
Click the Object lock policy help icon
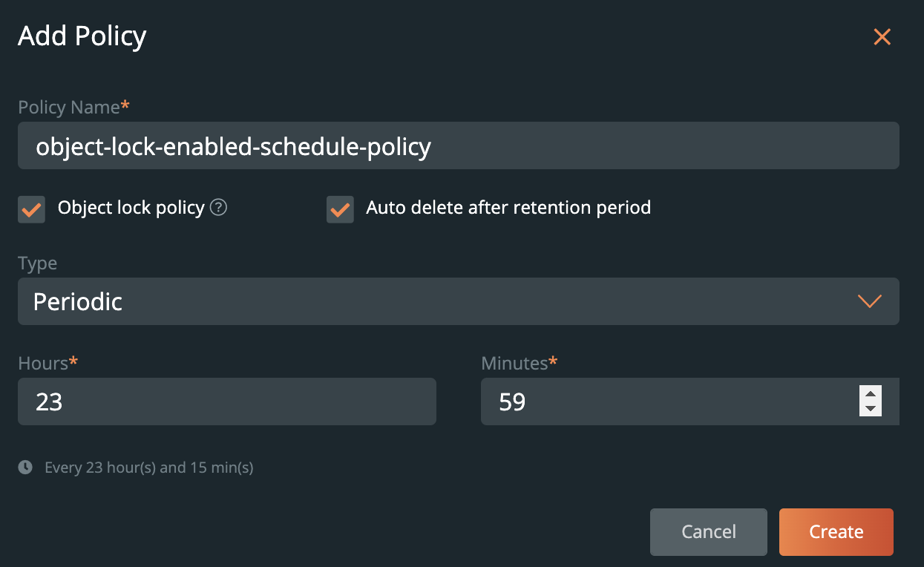click(x=218, y=208)
